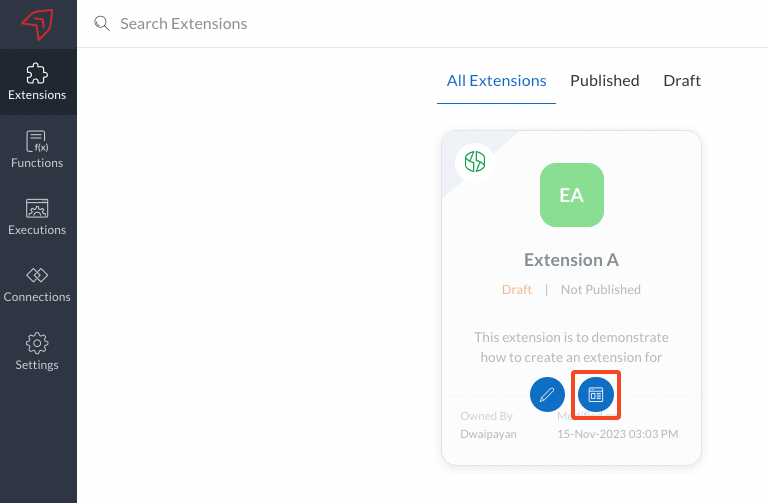Open Settings gear in the sidebar

coord(37,351)
